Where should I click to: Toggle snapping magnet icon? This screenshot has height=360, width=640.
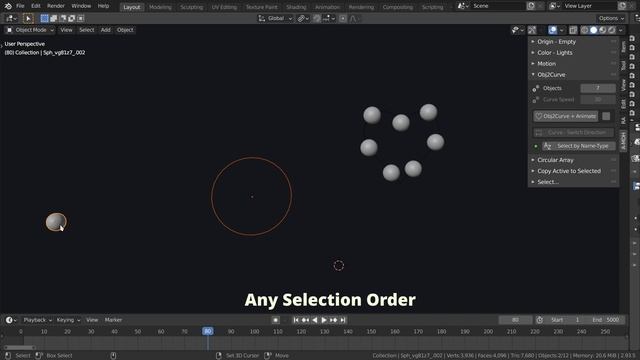coord(317,18)
